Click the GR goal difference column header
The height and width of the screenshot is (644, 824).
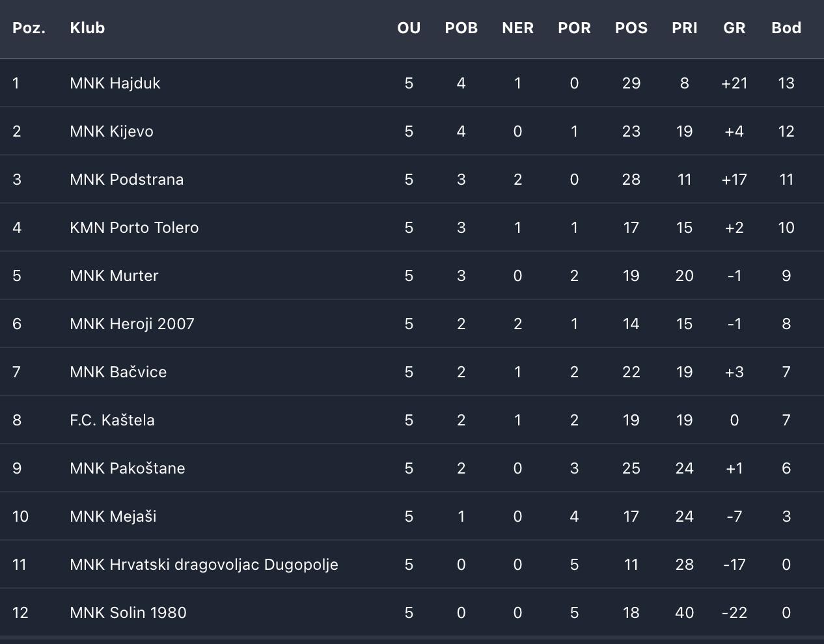coord(734,28)
